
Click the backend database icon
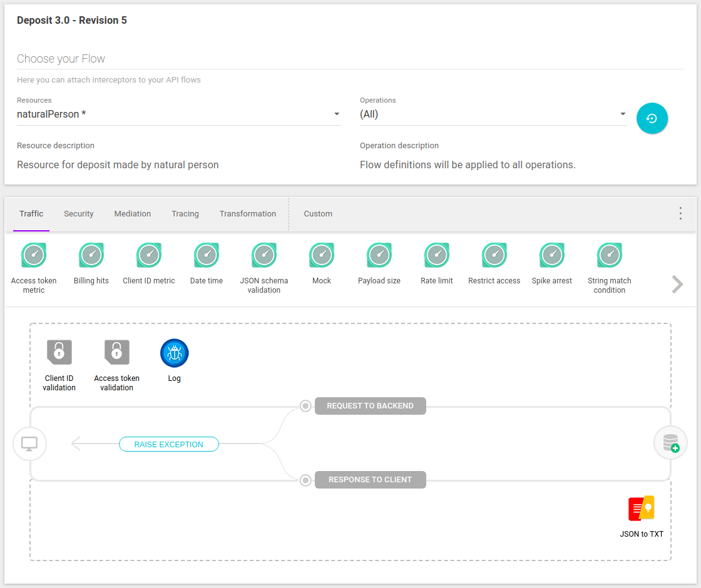click(670, 443)
